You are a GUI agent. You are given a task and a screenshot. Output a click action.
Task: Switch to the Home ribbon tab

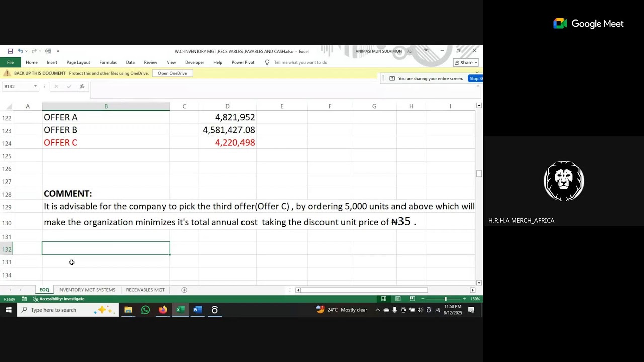32,63
